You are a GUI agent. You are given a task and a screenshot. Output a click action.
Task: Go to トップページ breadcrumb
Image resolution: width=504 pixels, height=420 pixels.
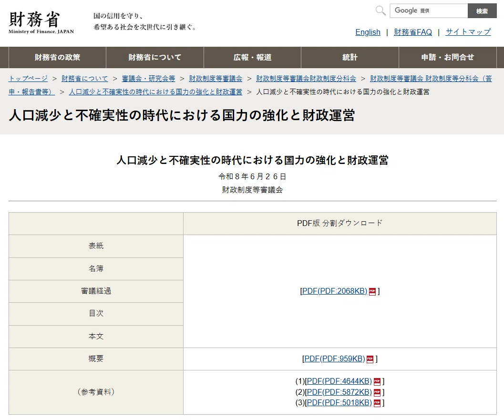[28, 78]
